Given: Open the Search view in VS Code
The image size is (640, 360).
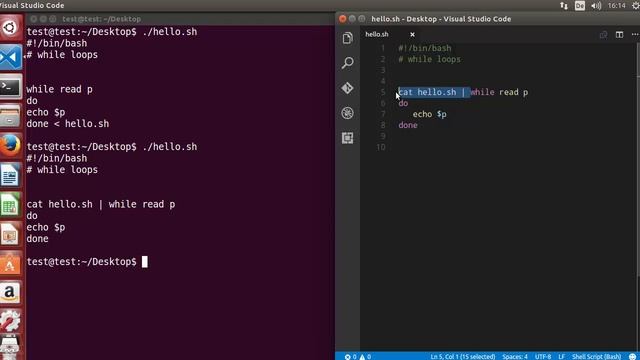Looking at the screenshot, I should pyautogui.click(x=347, y=63).
